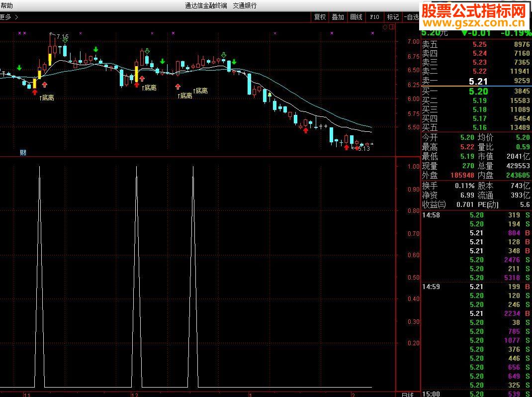Select the leftmost 底离 signal label

[47, 98]
